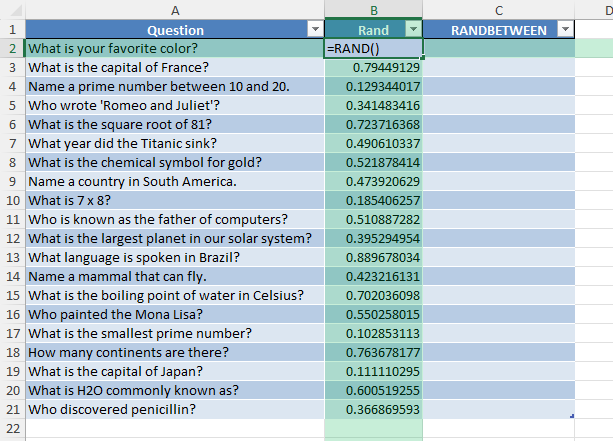Click the value 0.723716368

pyautogui.click(x=383, y=124)
